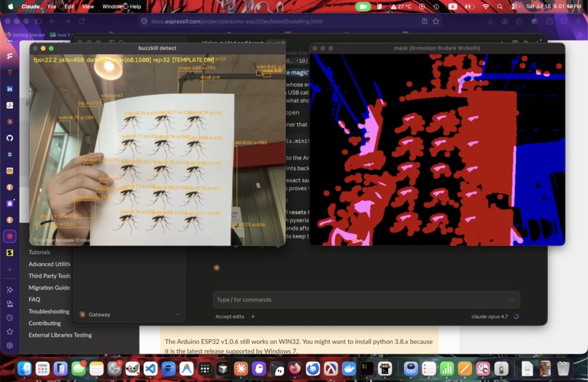Click the yellow S icon in browser sidebar
The image size is (588, 382).
click(x=9, y=253)
